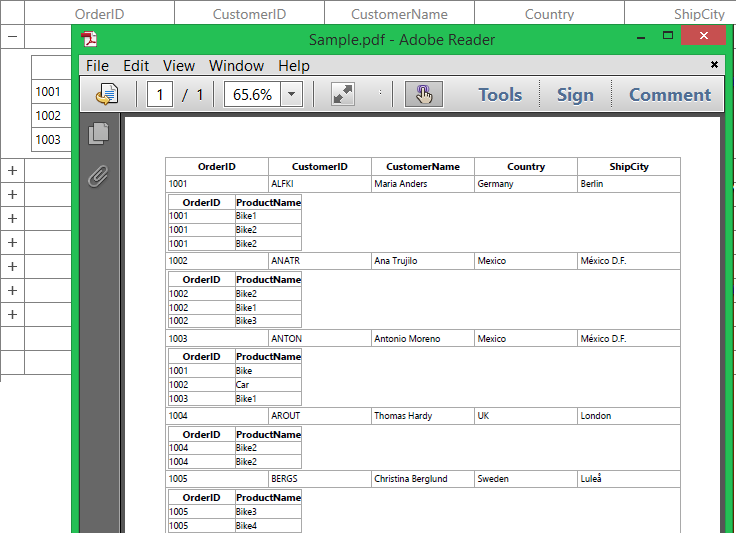Click the CustomerName header in background grid
Viewport: 736px width, 533px height.
[399, 14]
